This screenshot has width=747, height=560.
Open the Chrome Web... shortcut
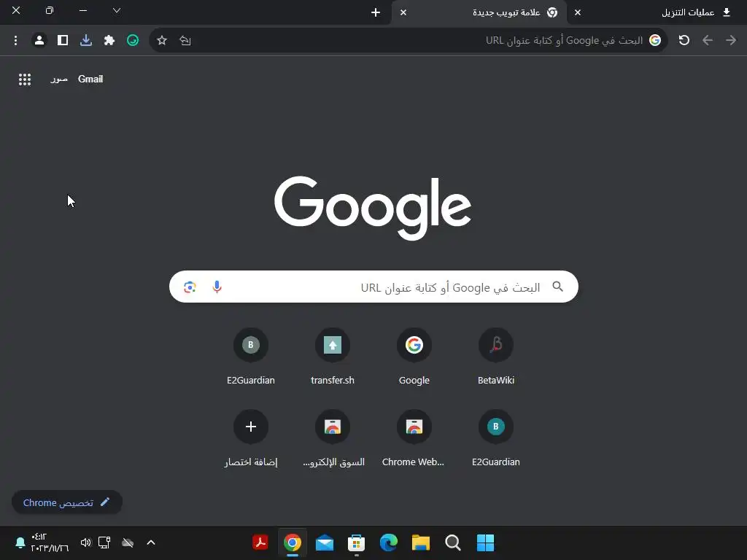[x=414, y=437]
